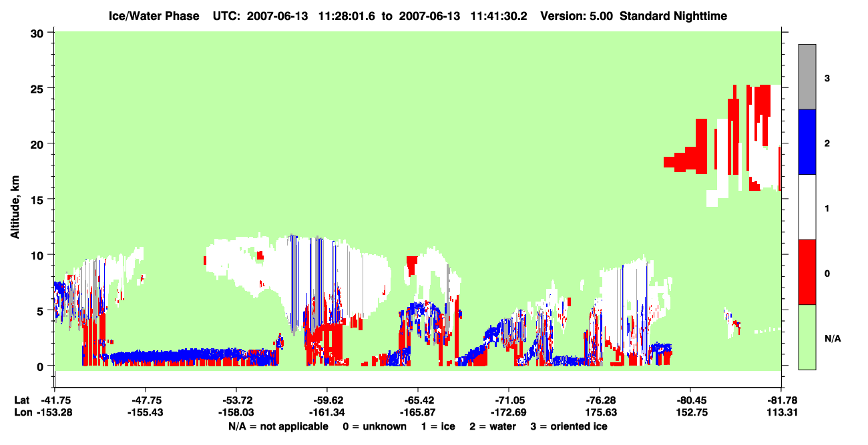This screenshot has width=868, height=445.
Task: Click the longitude value '-172.69'
Action: click(508, 413)
